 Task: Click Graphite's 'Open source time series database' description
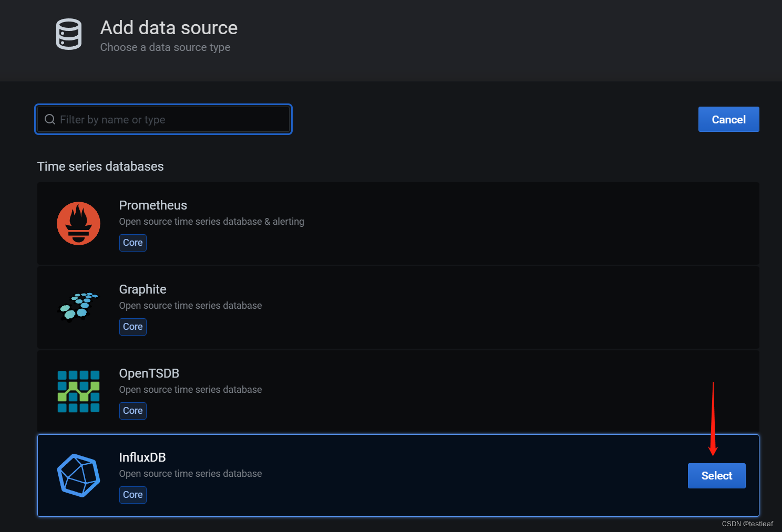(191, 306)
